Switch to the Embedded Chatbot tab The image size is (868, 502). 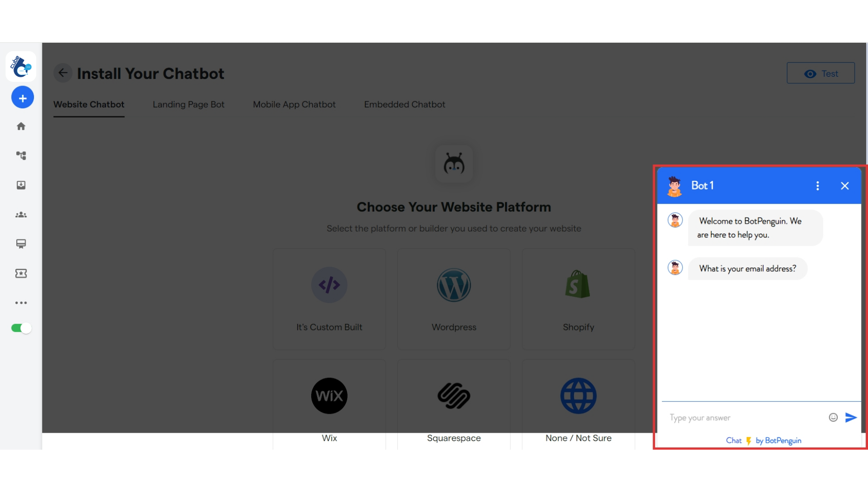tap(404, 105)
